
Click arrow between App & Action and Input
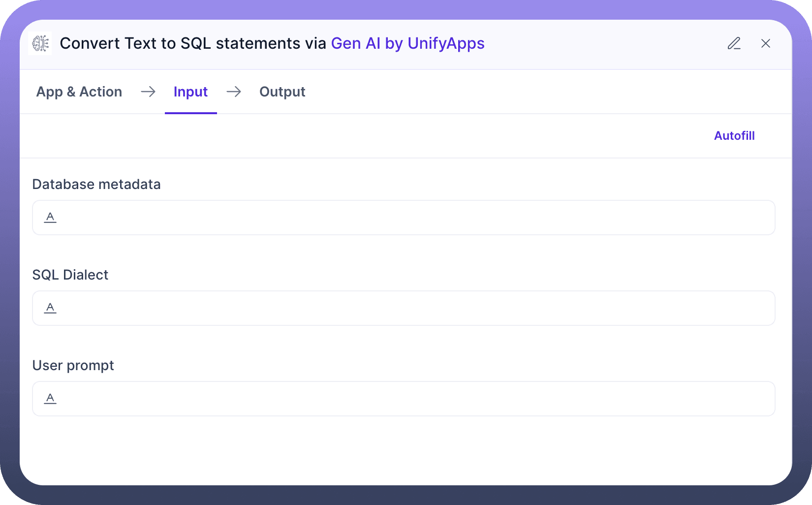tap(148, 92)
